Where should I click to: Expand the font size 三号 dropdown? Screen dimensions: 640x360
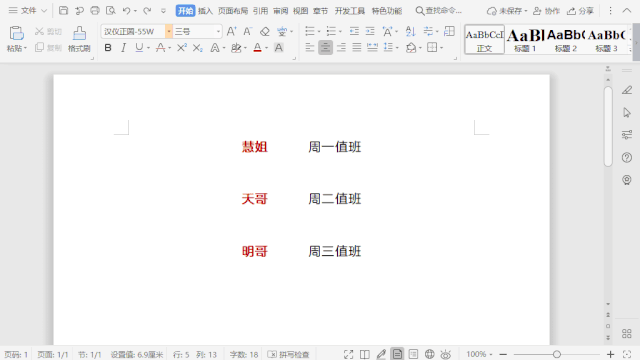218,31
